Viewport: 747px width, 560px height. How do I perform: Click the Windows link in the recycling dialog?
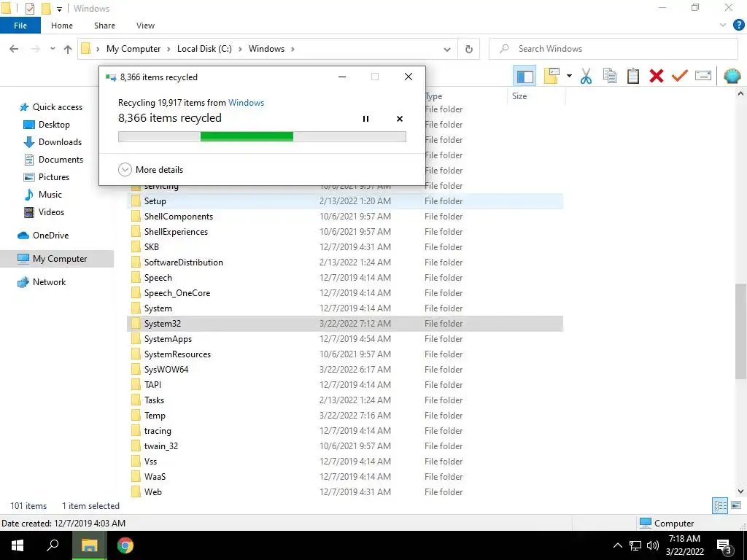pos(247,102)
